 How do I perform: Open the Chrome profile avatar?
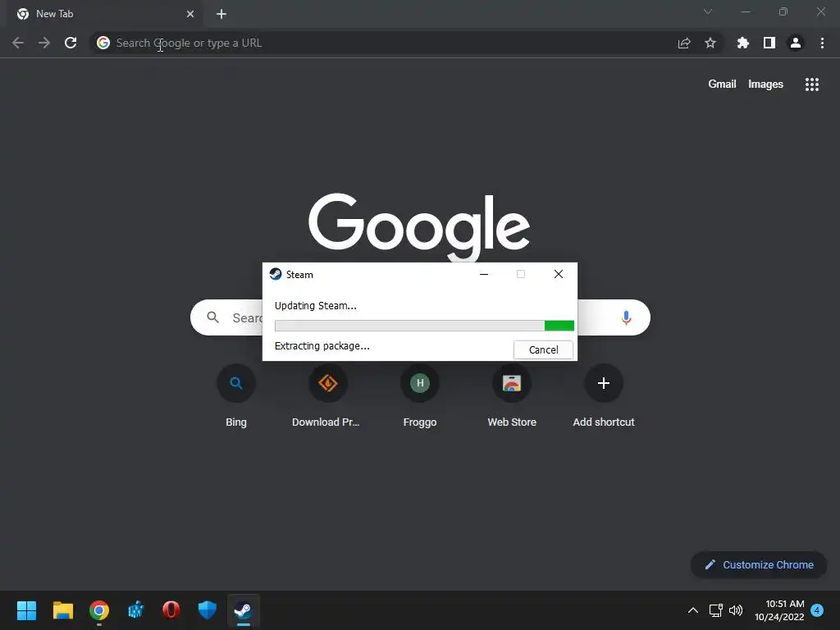(x=796, y=43)
